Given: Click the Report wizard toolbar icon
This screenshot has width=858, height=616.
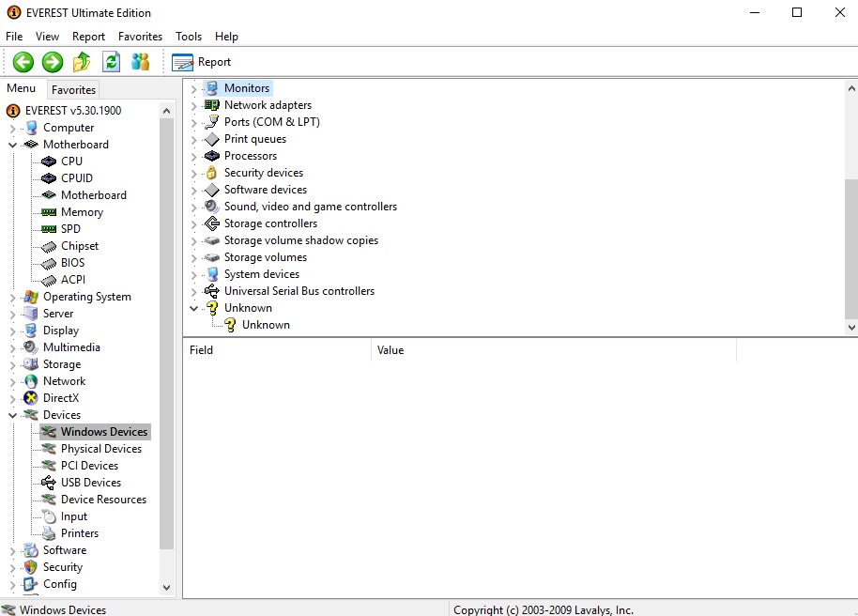Looking at the screenshot, I should point(183,62).
